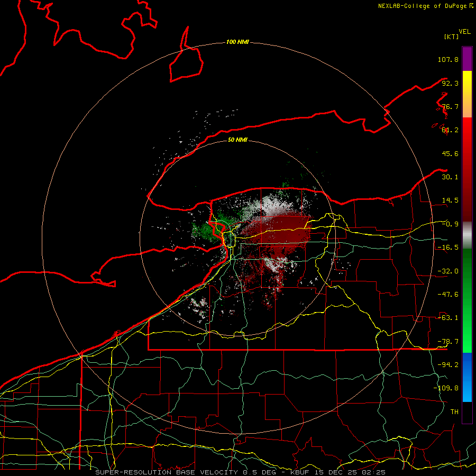Click the 30.1 legend value
Image resolution: width=476 pixels, height=476 pixels.
pyautogui.click(x=450, y=177)
